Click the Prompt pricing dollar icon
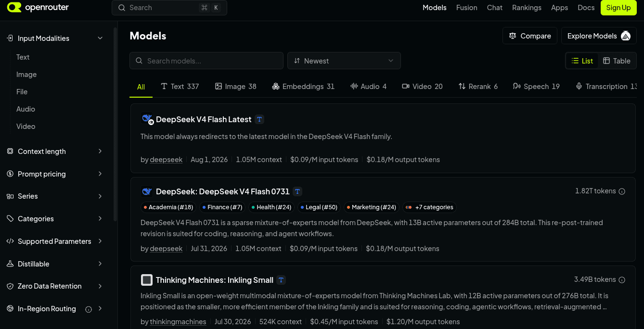Viewport: 644px width, 329px height. (10, 174)
